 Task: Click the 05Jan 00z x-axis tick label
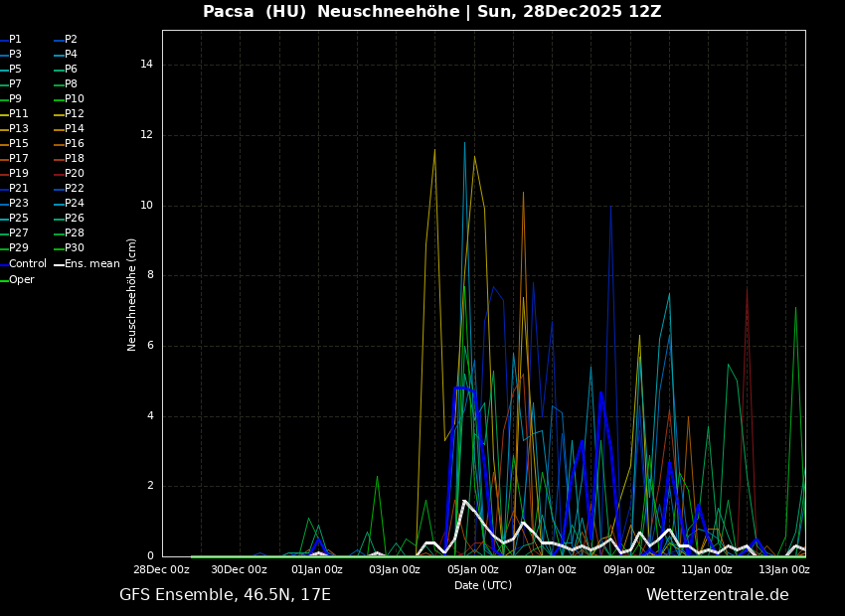[x=473, y=570]
